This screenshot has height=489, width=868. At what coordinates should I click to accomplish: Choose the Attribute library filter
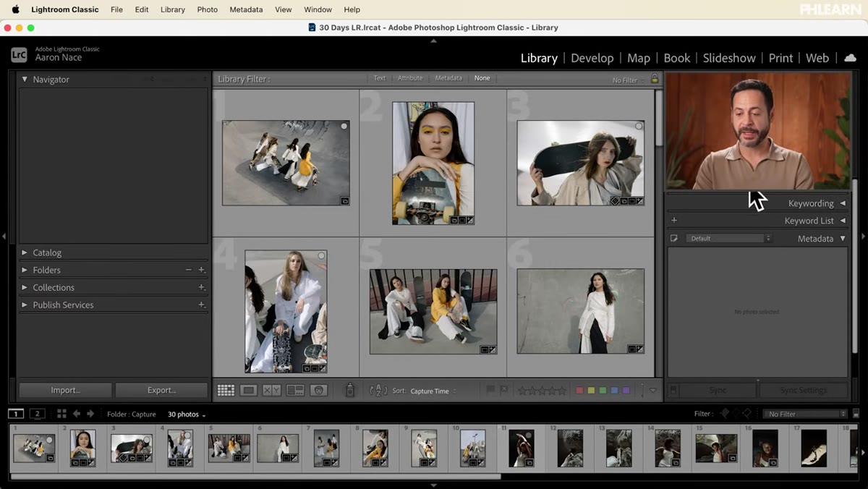tap(410, 78)
